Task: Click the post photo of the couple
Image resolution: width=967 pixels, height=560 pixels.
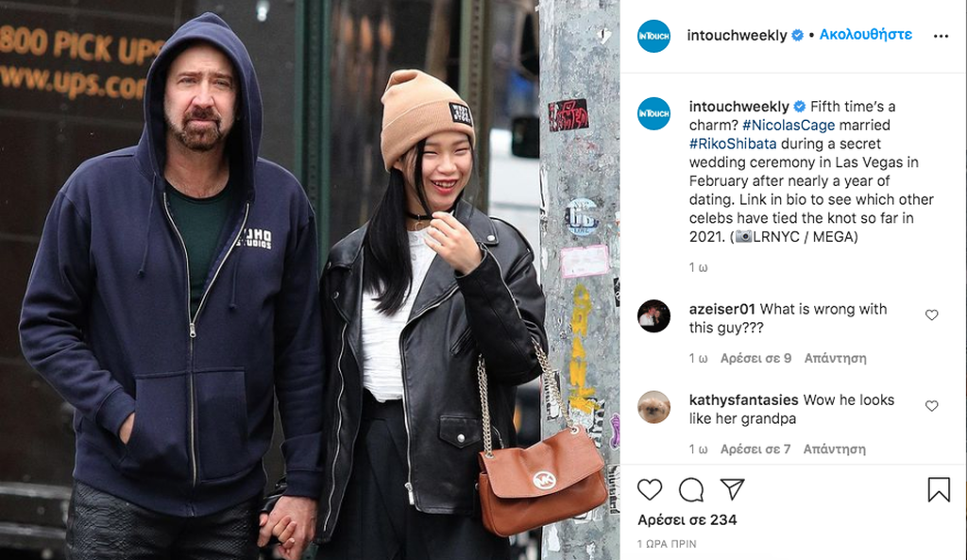Action: click(310, 280)
